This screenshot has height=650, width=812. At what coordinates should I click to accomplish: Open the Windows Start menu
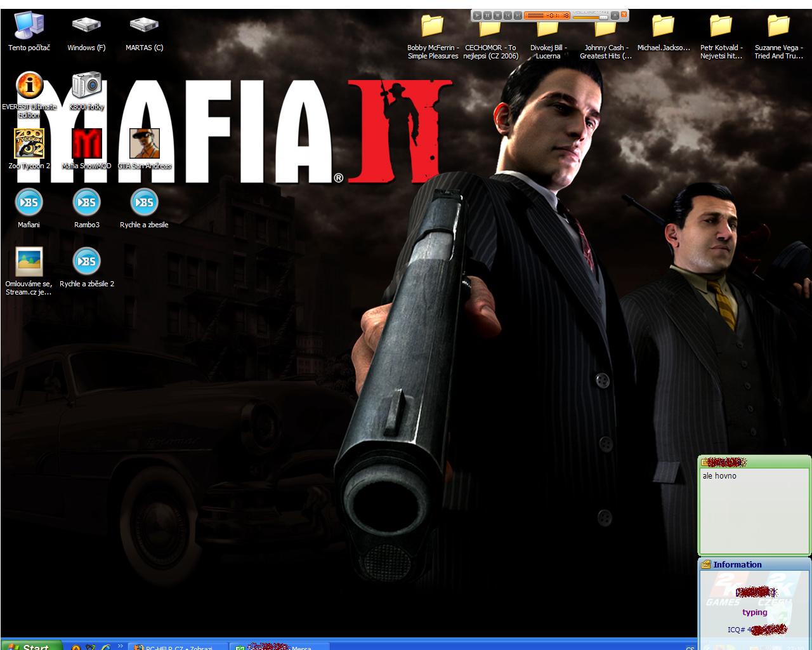(x=31, y=646)
